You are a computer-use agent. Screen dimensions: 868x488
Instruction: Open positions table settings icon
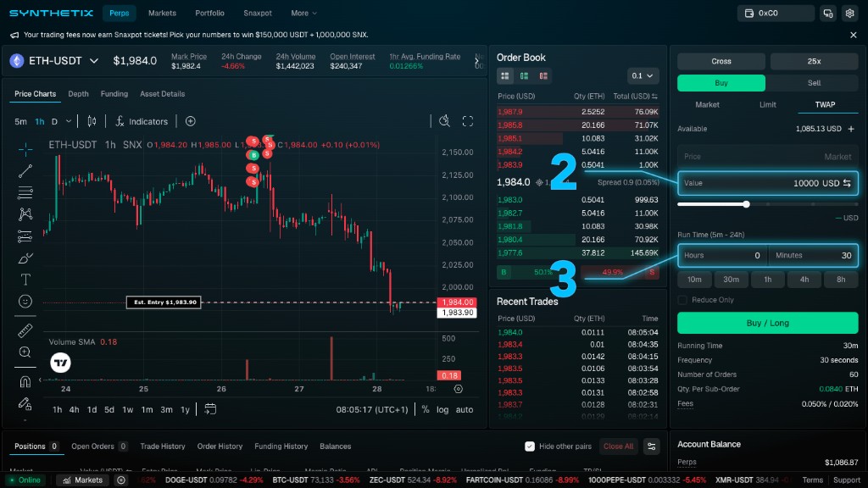click(652, 446)
